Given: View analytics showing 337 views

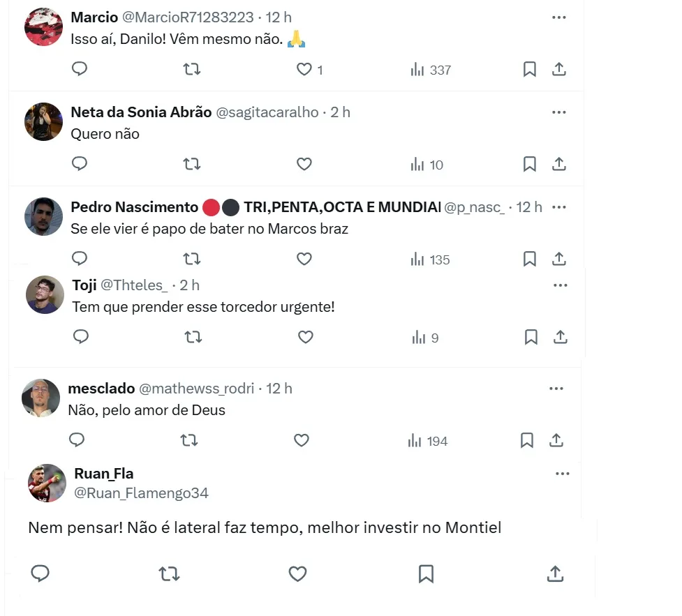Looking at the screenshot, I should coord(431,70).
